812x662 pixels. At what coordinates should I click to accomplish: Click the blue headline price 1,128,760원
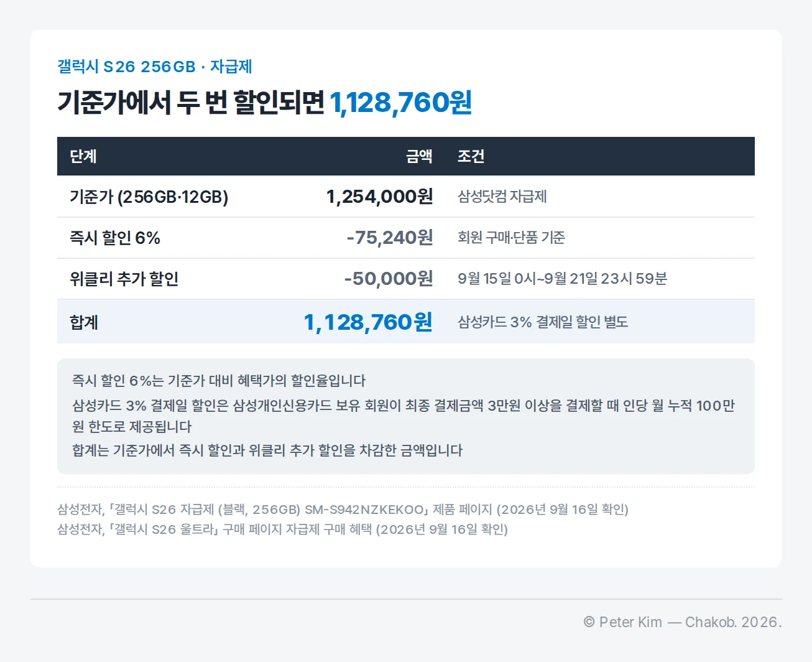(x=400, y=103)
